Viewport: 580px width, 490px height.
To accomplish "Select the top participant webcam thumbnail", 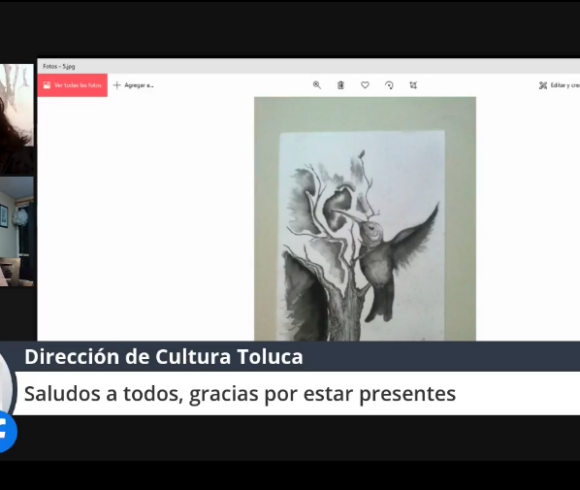I will 17,119.
